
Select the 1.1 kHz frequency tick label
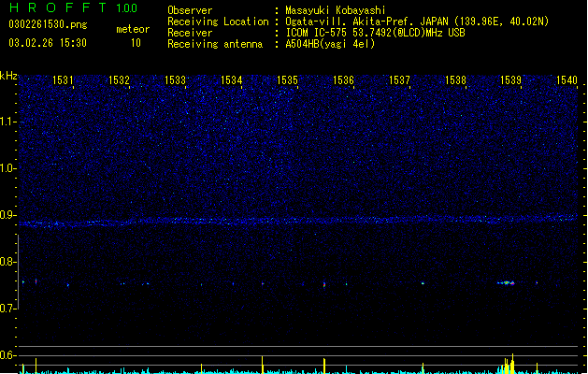click(x=7, y=122)
